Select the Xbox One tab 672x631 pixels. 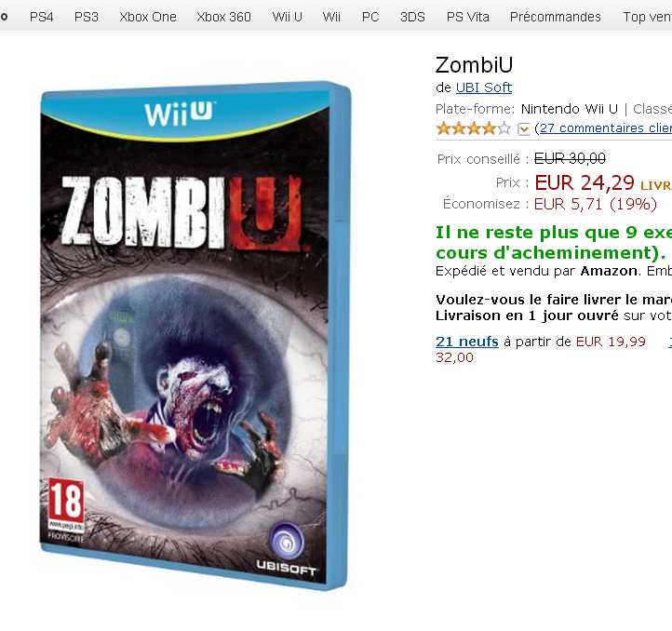[148, 17]
